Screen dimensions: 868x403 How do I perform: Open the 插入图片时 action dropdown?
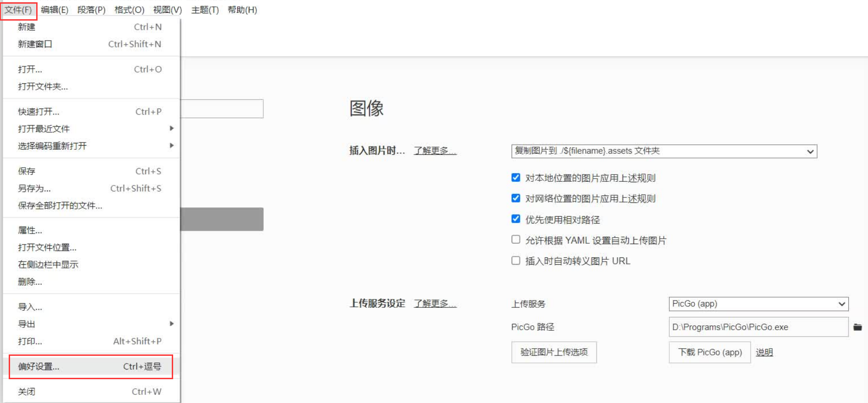664,151
